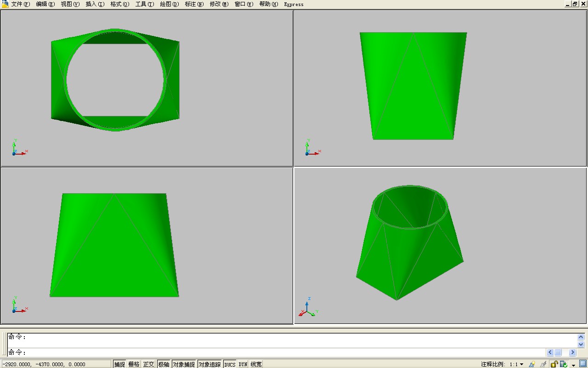Open the 帮助(H) menu

tap(268, 4)
